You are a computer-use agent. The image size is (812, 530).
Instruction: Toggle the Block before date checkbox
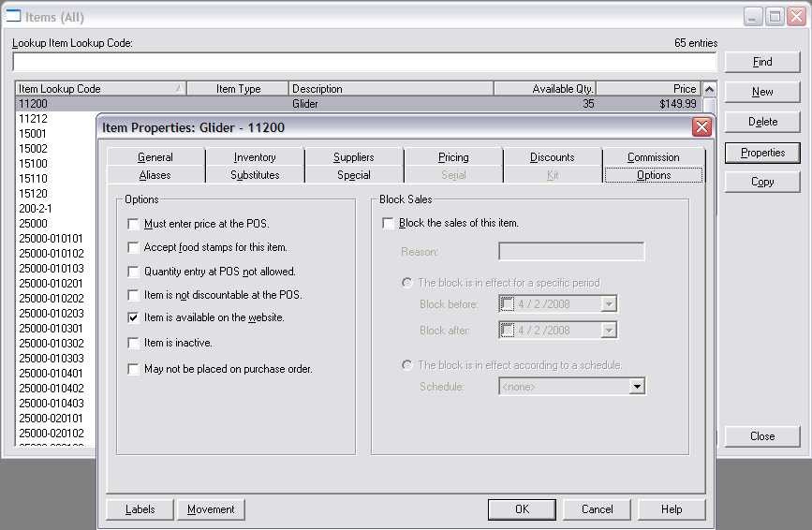(x=507, y=303)
